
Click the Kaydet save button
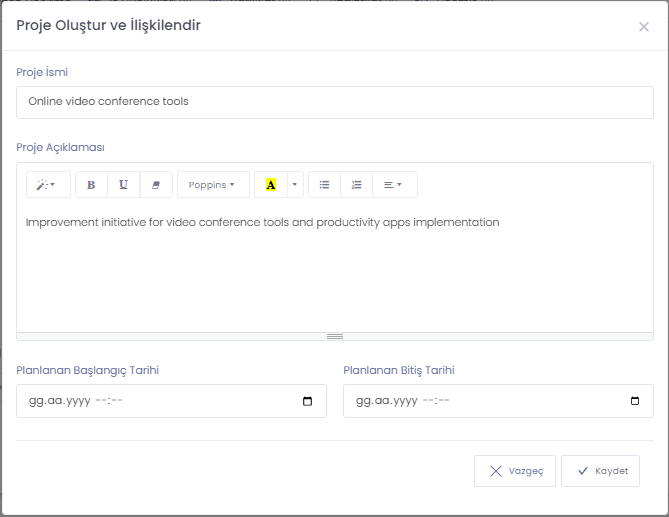point(601,471)
